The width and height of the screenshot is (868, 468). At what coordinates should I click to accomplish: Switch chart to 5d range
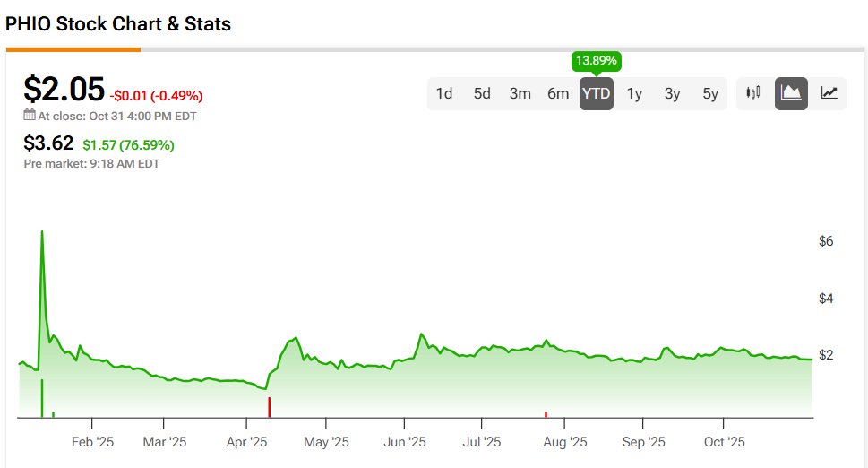click(482, 93)
